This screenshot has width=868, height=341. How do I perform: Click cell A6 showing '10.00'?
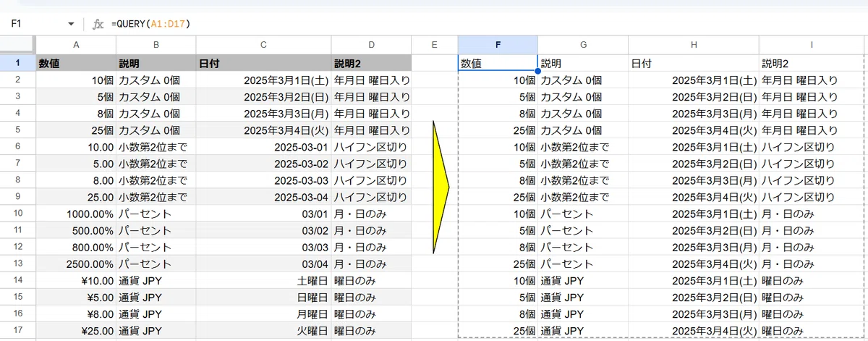[x=76, y=147]
